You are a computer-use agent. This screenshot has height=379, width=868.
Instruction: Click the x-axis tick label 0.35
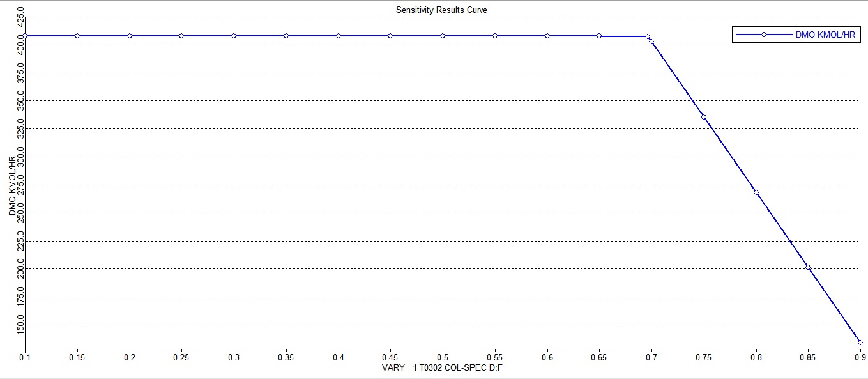(x=286, y=359)
